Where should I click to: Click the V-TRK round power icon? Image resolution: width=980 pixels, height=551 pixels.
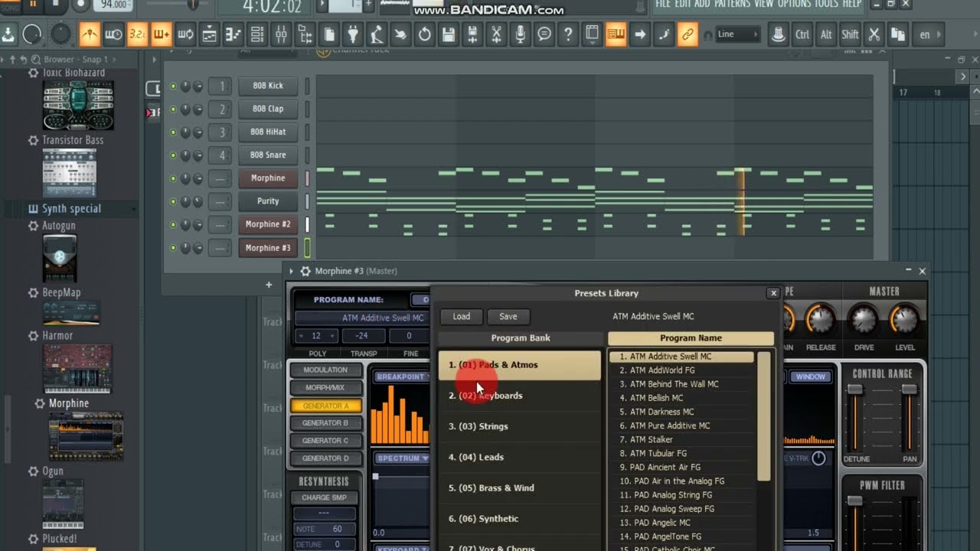point(818,458)
